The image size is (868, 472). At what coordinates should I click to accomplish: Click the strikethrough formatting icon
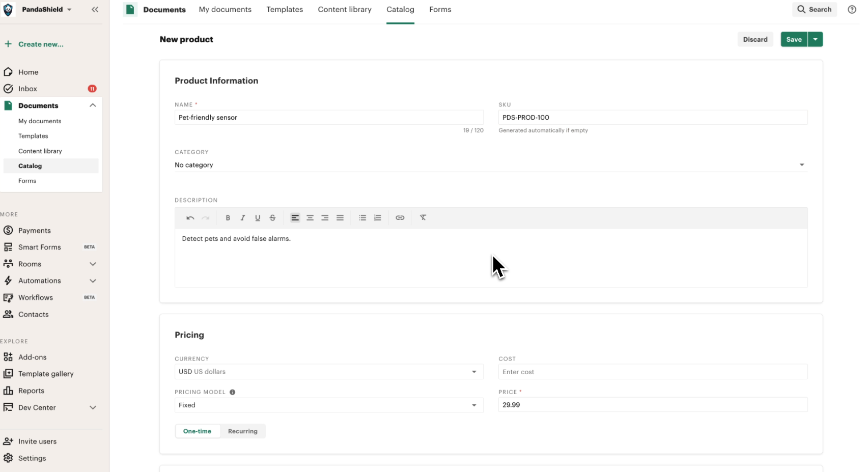click(272, 218)
